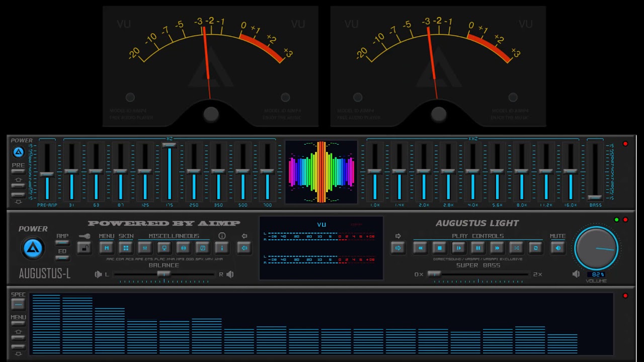Click the Pre-Amp equalizer slider

47,172
